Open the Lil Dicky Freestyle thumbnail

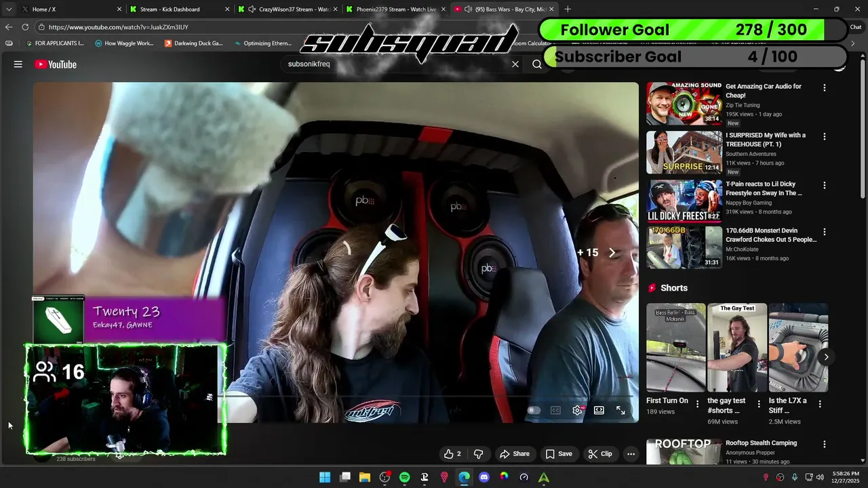pyautogui.click(x=684, y=201)
